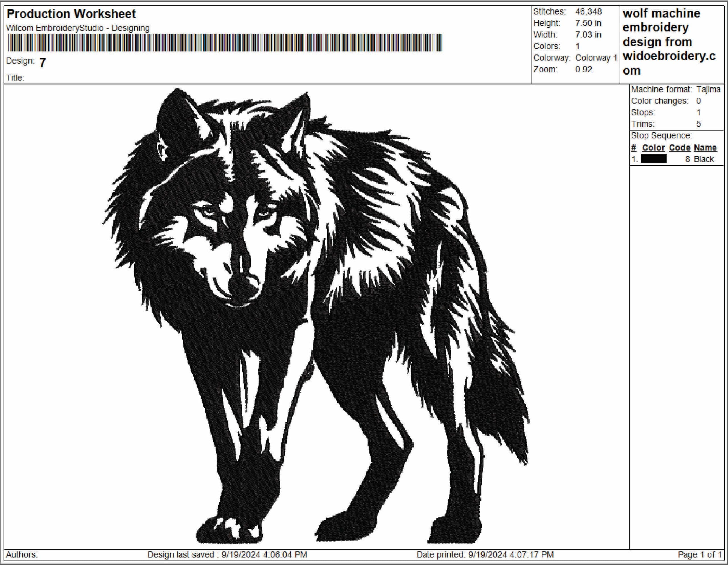Select the Trims value 5

(698, 124)
